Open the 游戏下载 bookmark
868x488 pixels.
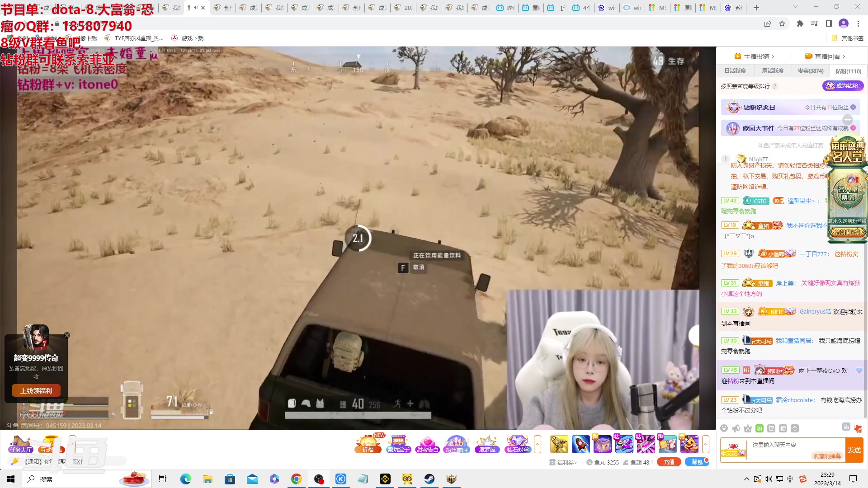coord(187,38)
